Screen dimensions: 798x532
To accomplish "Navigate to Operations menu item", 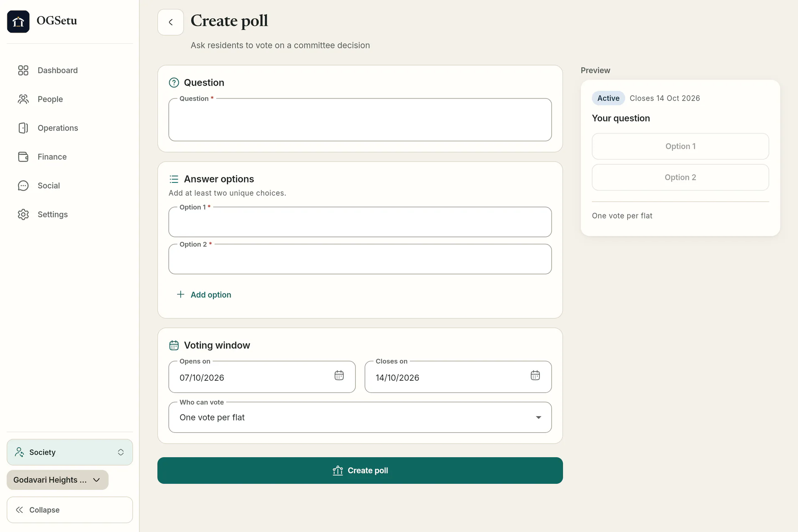I will coord(70,128).
